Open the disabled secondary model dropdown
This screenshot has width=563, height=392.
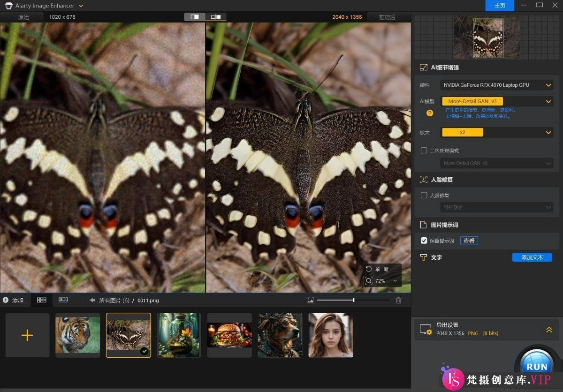point(497,163)
